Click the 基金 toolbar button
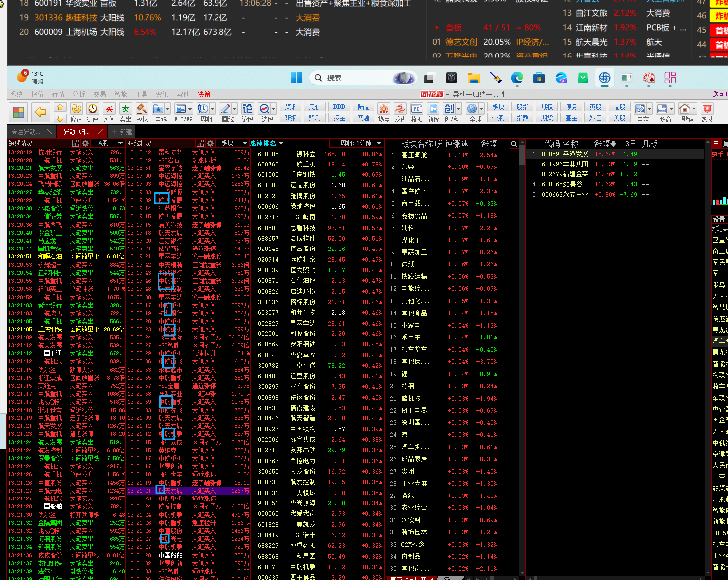This screenshot has width=728, height=580. (x=571, y=118)
